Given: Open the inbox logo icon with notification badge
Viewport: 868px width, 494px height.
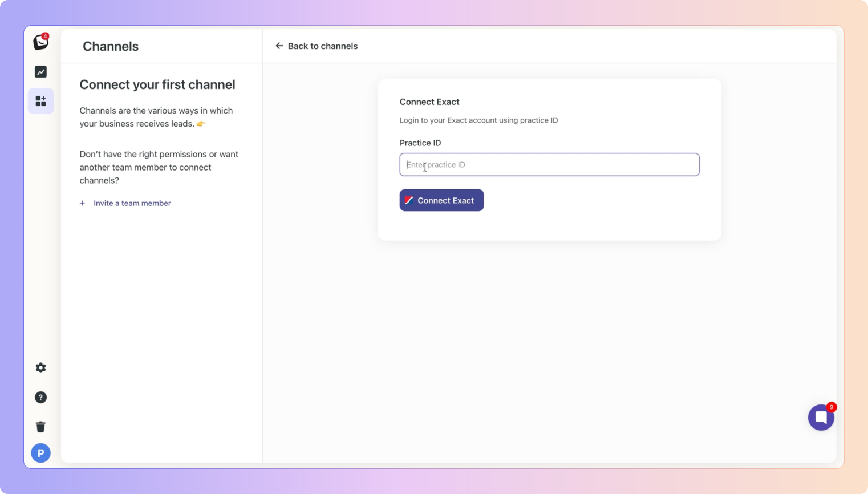Looking at the screenshot, I should tap(41, 42).
